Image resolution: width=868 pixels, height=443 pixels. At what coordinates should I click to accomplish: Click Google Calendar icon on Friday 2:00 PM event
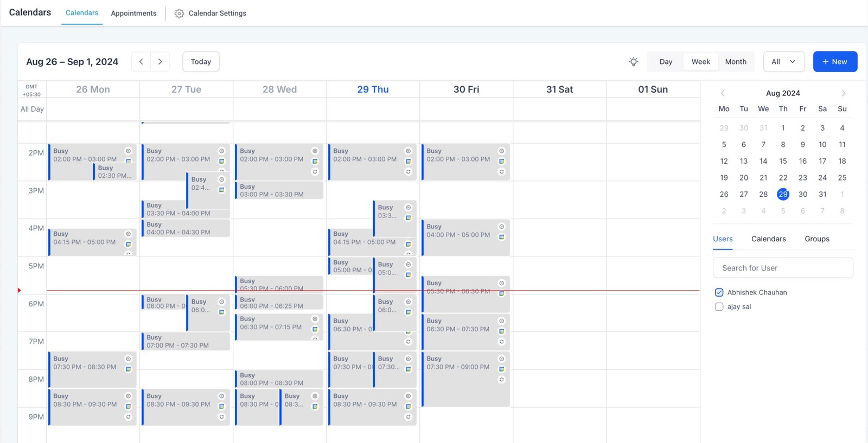click(502, 162)
